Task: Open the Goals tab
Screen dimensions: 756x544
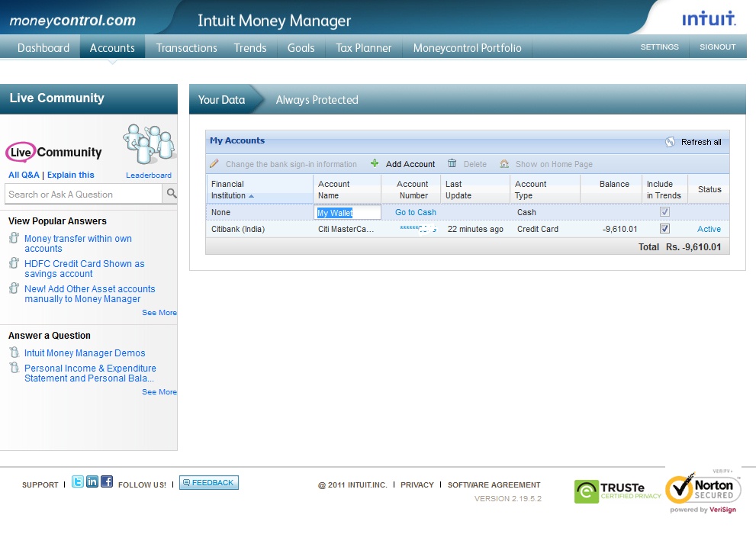Action: tap(301, 48)
